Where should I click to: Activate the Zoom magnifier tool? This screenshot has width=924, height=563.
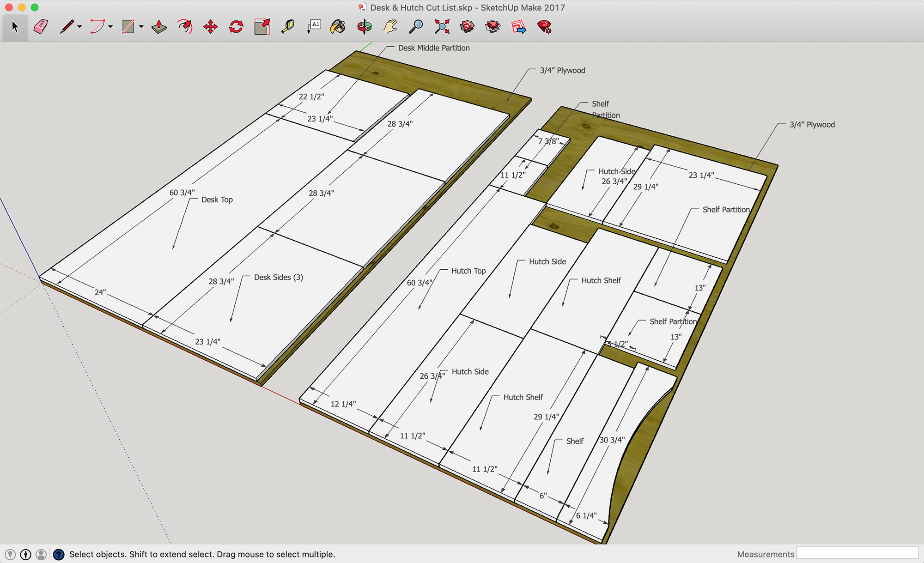click(416, 27)
